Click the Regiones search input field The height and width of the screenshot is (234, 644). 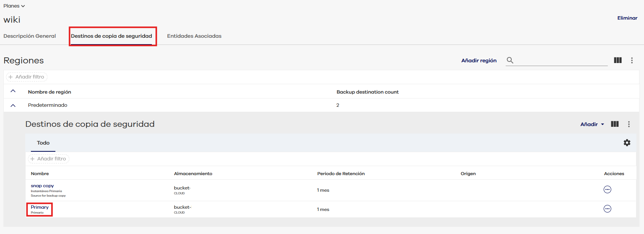point(561,60)
